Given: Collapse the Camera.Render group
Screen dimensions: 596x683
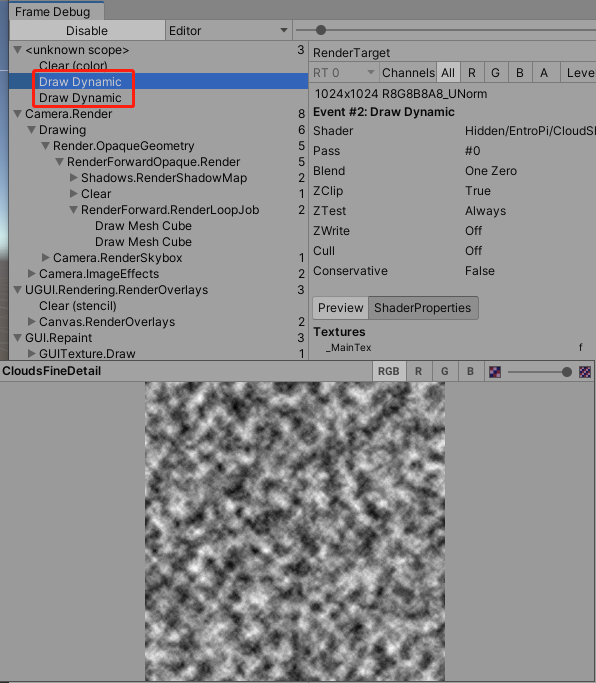Looking at the screenshot, I should coord(17,114).
